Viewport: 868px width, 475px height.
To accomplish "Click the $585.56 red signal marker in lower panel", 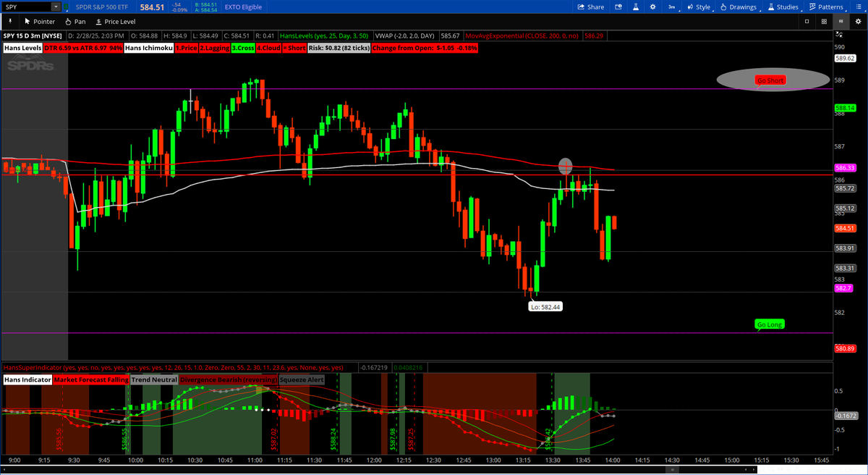I will 58,440.
